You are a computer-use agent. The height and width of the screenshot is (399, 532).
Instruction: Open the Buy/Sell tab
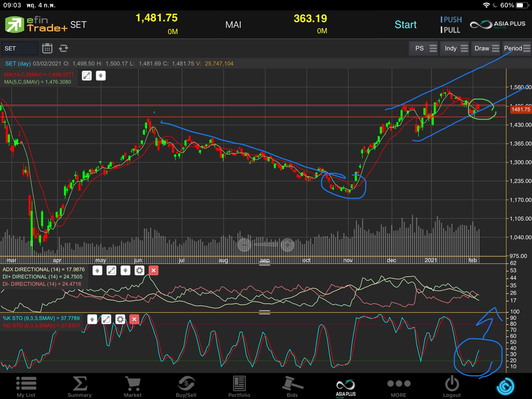coord(186,387)
